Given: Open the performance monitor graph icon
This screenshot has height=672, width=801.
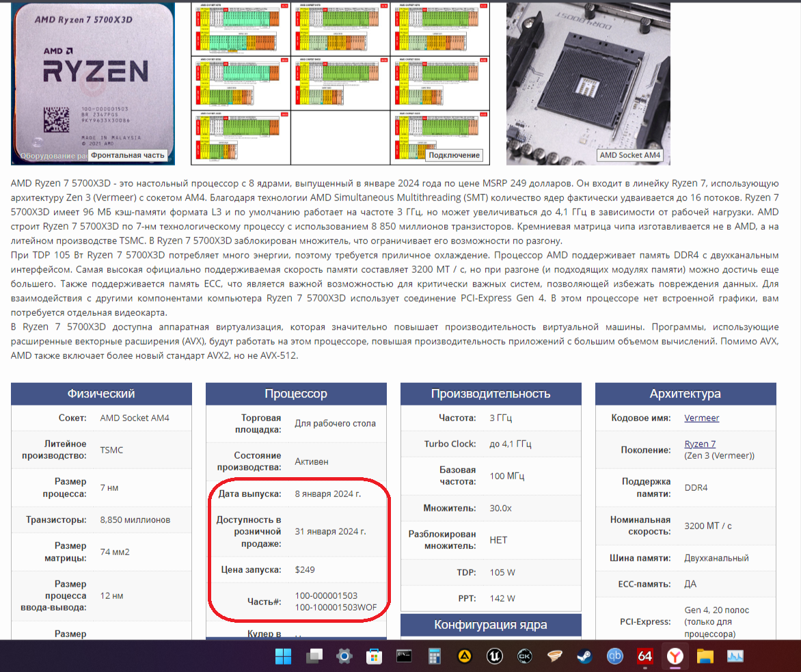Looking at the screenshot, I should pyautogui.click(x=735, y=656).
